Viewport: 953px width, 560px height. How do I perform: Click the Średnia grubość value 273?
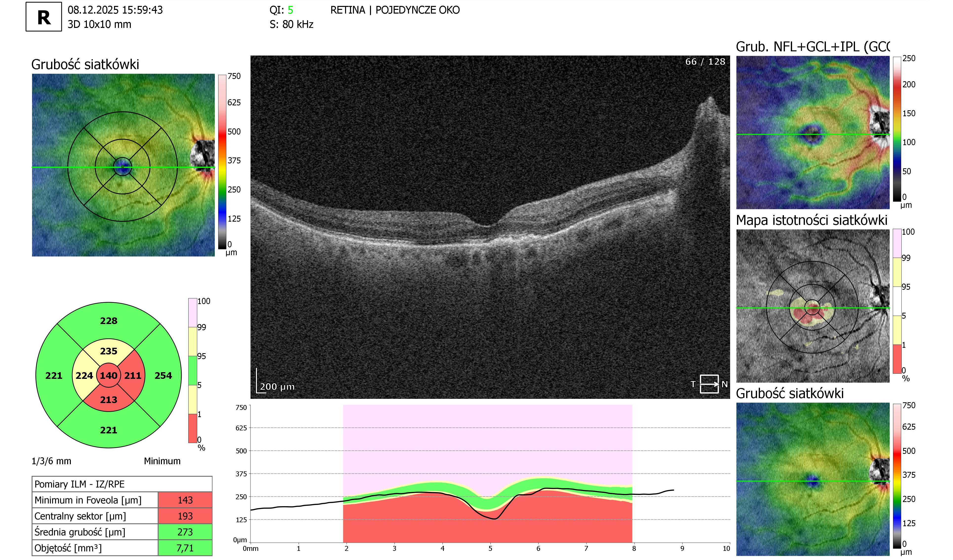click(185, 532)
